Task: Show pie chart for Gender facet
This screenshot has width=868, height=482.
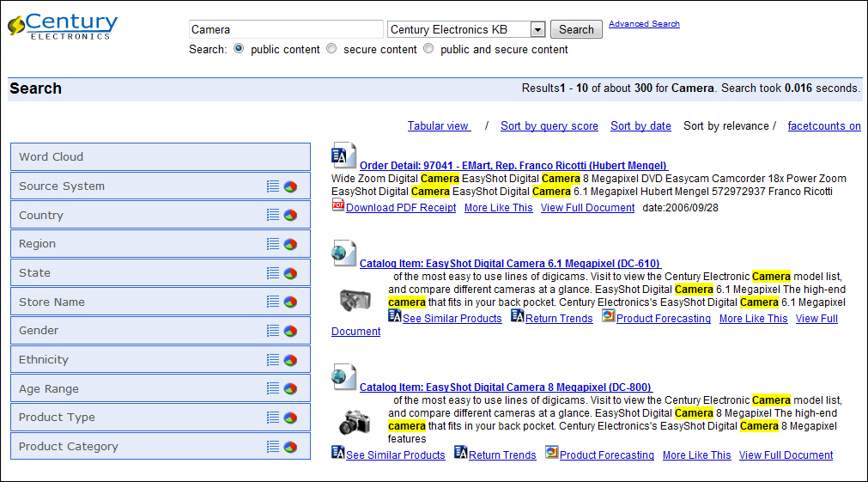Action: pyautogui.click(x=291, y=331)
